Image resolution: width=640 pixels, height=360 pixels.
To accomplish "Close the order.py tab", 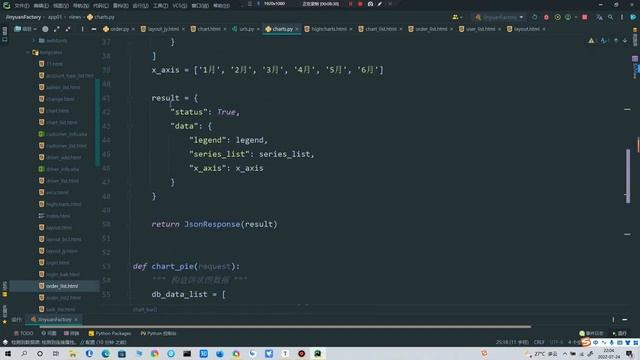I will 133,29.
